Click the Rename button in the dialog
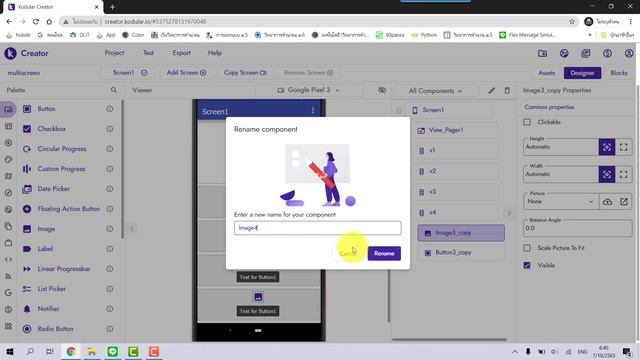The image size is (640, 360). pos(384,253)
